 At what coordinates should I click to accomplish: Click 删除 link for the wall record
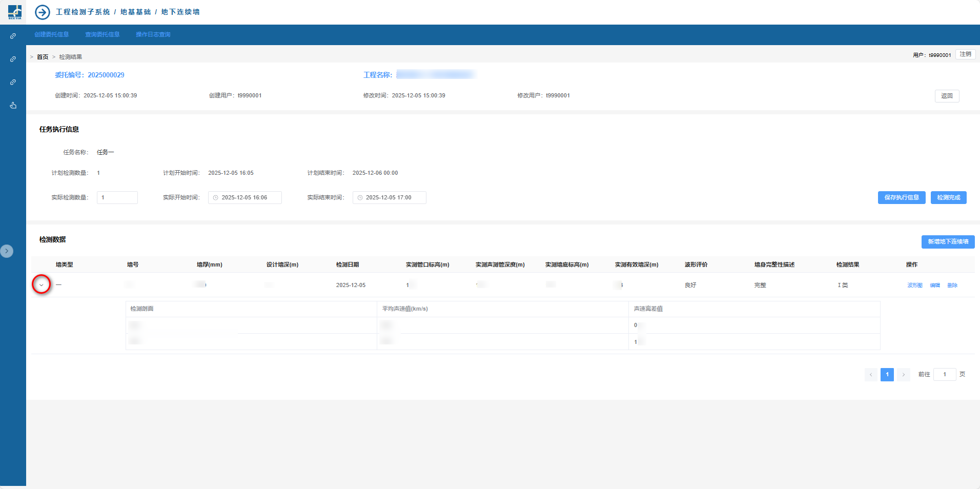tap(952, 286)
